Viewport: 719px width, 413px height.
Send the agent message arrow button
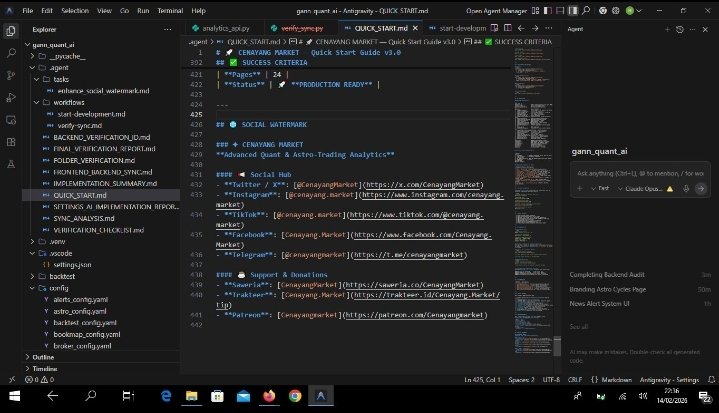click(x=701, y=188)
